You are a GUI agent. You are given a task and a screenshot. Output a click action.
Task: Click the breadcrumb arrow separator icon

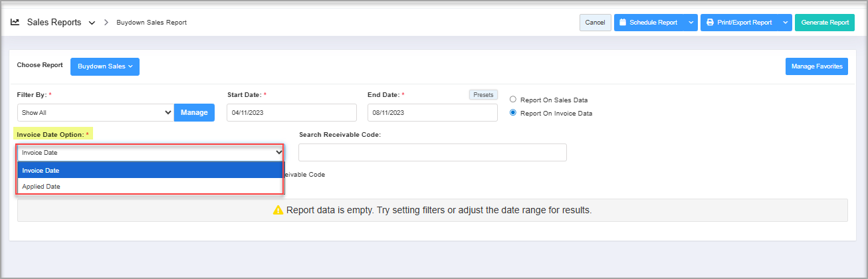106,23
